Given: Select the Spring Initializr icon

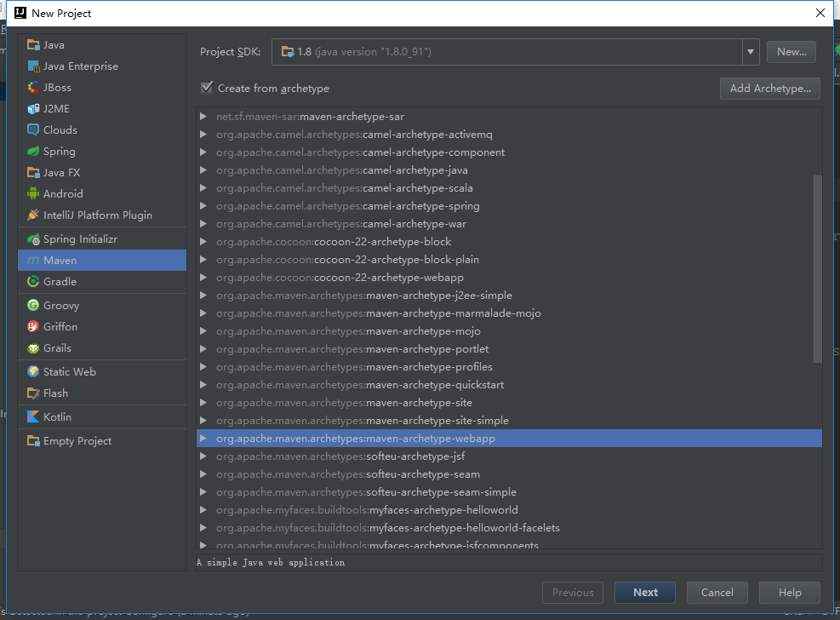Looking at the screenshot, I should click(x=33, y=239).
